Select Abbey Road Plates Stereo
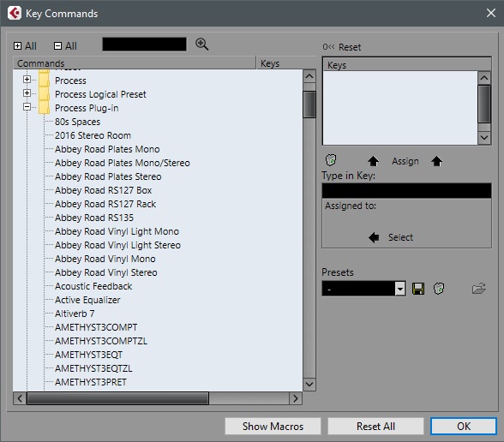 [x=108, y=176]
